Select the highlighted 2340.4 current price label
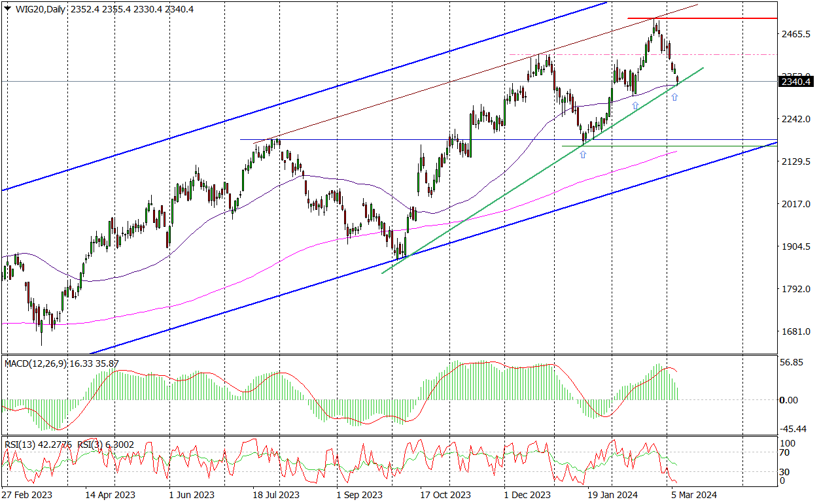 tap(795, 82)
